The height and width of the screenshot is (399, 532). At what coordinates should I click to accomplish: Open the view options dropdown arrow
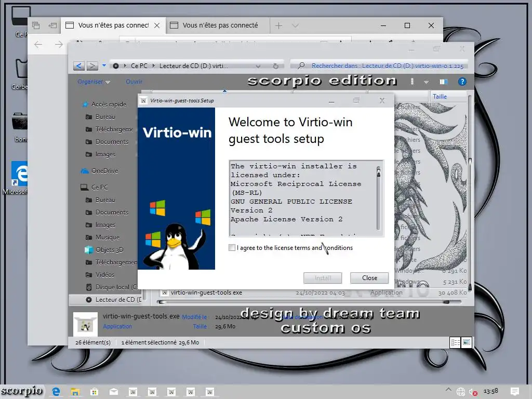coord(426,82)
